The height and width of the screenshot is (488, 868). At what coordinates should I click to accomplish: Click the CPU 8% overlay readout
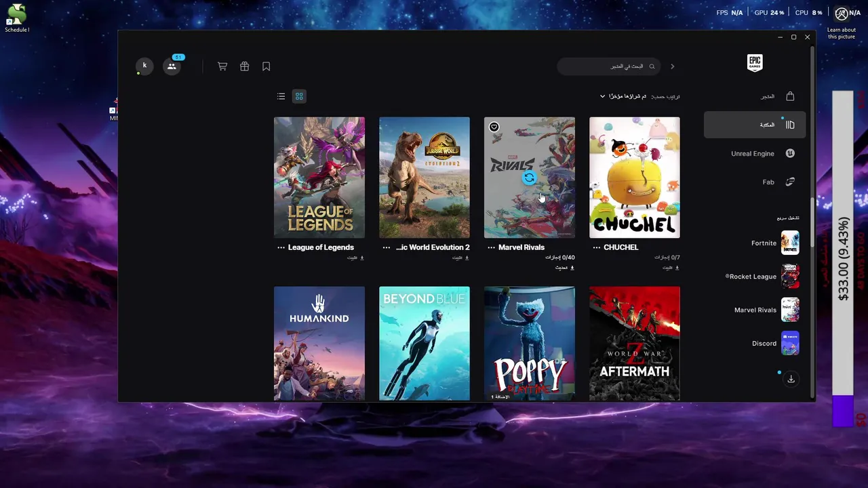tap(808, 13)
